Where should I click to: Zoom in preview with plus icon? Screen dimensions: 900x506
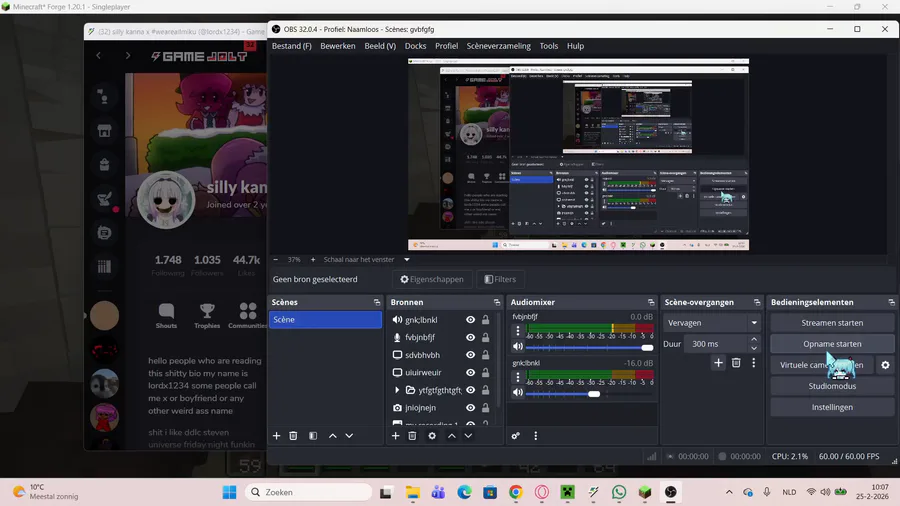313,260
